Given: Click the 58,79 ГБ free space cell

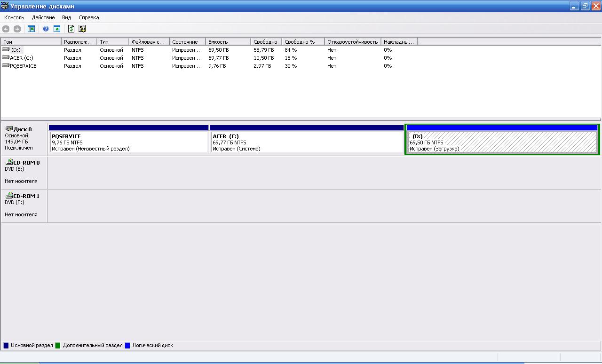Looking at the screenshot, I should point(263,50).
